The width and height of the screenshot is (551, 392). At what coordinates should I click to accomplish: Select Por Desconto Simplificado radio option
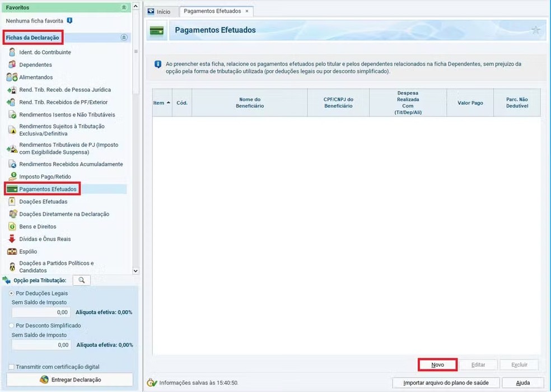(12, 325)
